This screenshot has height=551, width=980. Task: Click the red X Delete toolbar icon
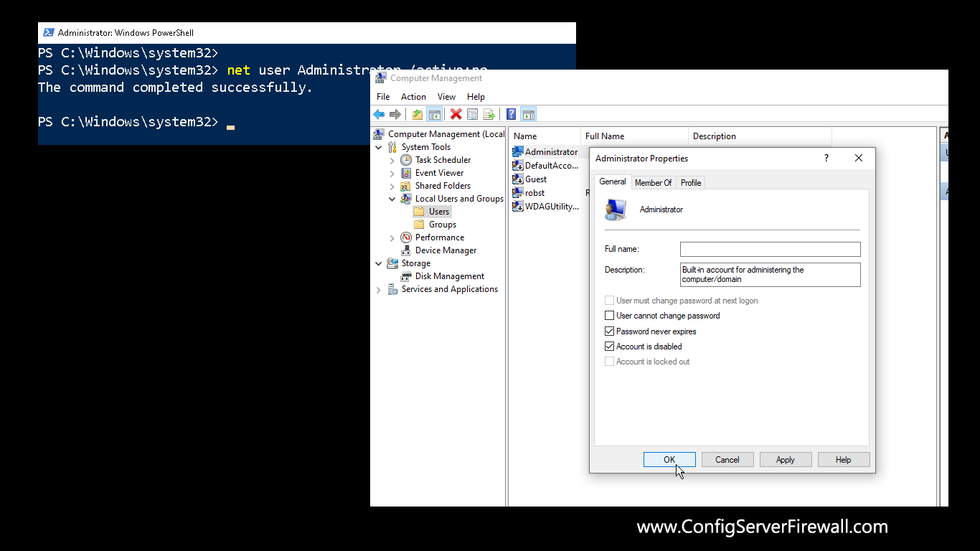tap(456, 114)
